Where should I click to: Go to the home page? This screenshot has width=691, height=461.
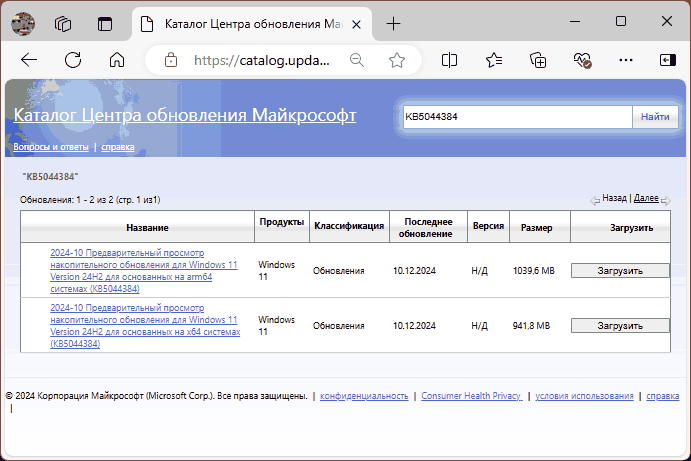pos(117,60)
